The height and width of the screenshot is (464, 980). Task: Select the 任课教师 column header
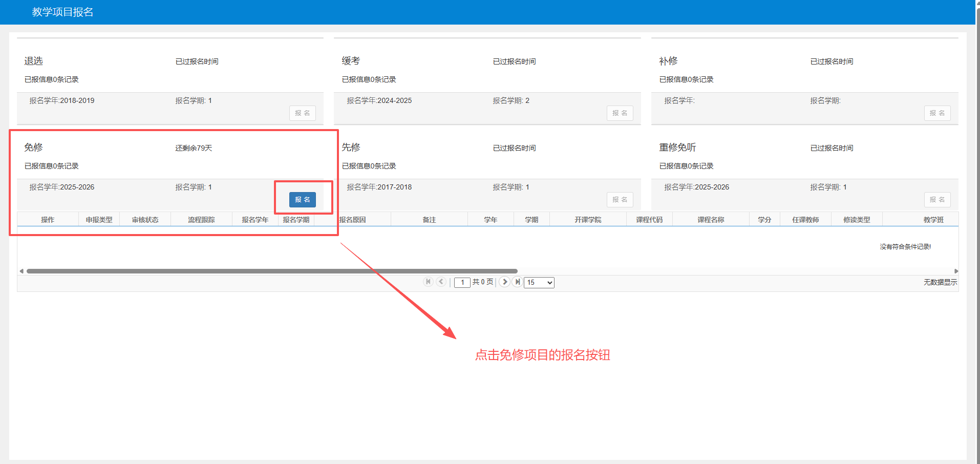click(x=805, y=220)
